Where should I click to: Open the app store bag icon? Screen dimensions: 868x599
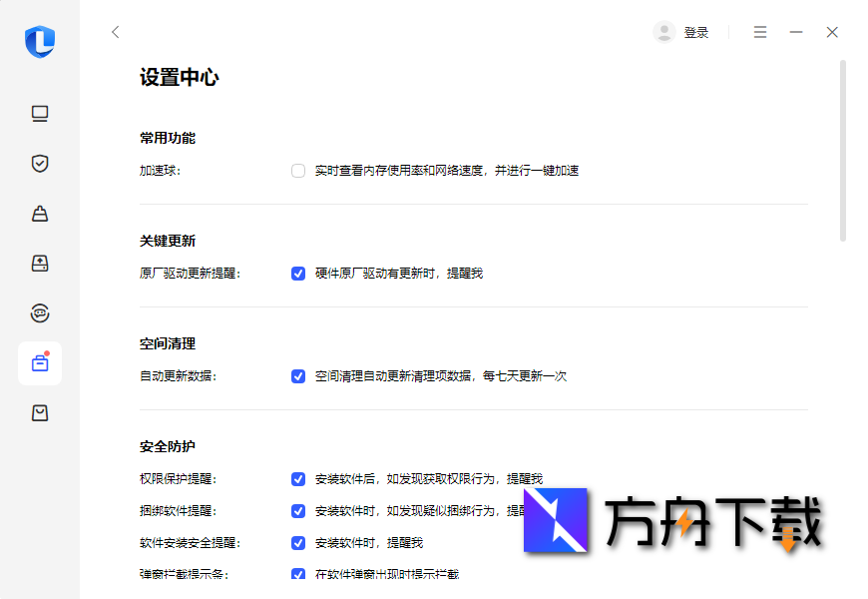tap(39, 412)
